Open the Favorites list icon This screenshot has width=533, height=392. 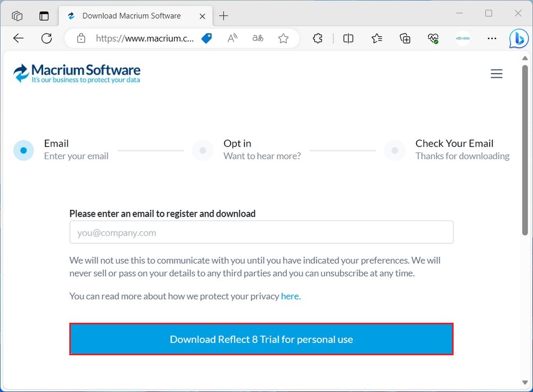377,38
